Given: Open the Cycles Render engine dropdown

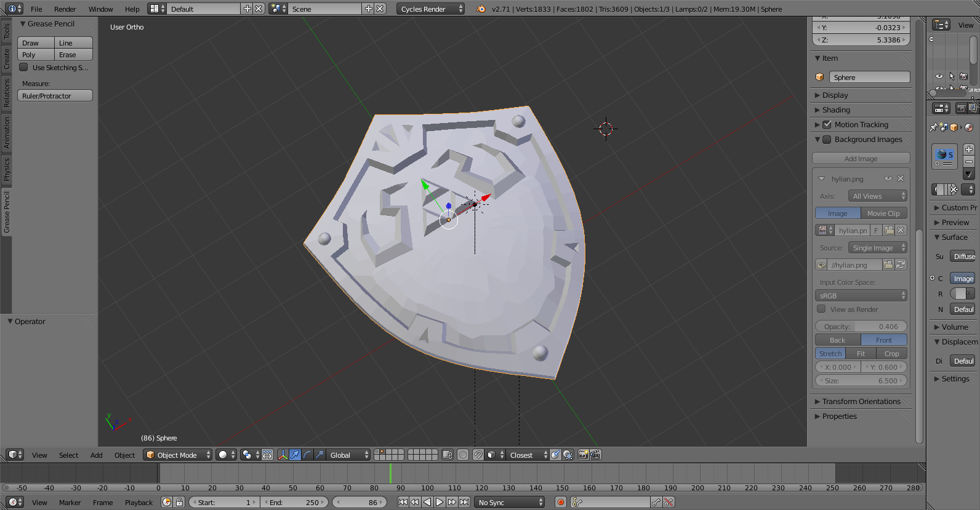Looking at the screenshot, I should 430,9.
